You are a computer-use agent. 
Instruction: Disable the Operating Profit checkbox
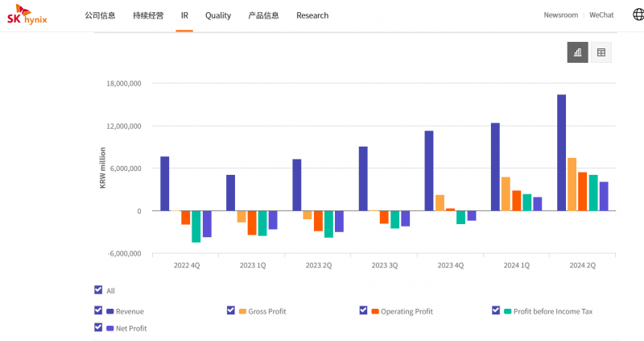pos(364,310)
